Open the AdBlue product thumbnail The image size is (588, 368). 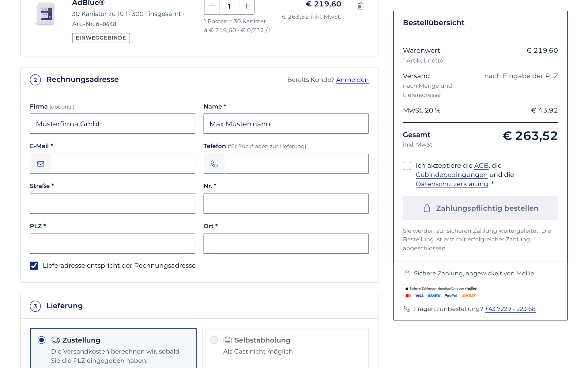point(45,14)
